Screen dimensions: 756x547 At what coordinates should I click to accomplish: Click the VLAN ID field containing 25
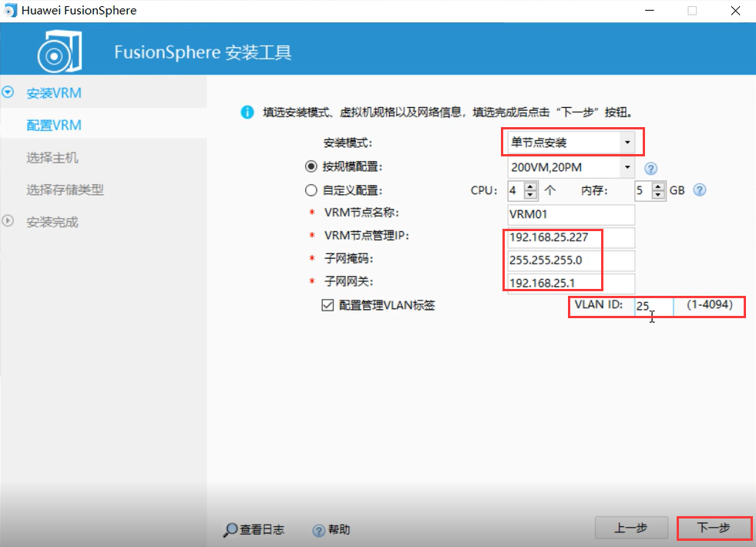[x=654, y=306]
